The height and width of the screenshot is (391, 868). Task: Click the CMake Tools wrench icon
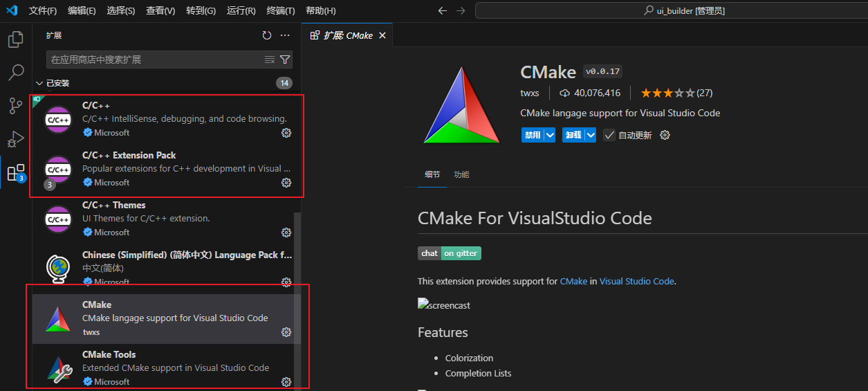click(x=58, y=368)
